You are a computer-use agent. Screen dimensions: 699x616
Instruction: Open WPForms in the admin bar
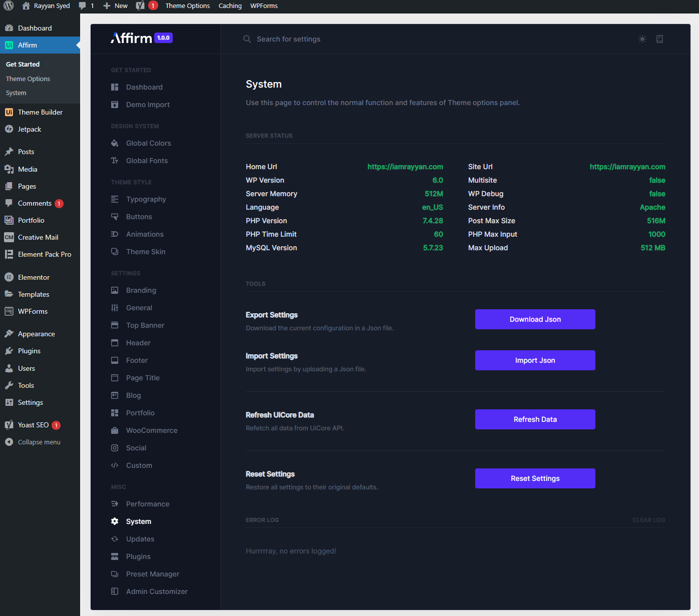point(264,6)
